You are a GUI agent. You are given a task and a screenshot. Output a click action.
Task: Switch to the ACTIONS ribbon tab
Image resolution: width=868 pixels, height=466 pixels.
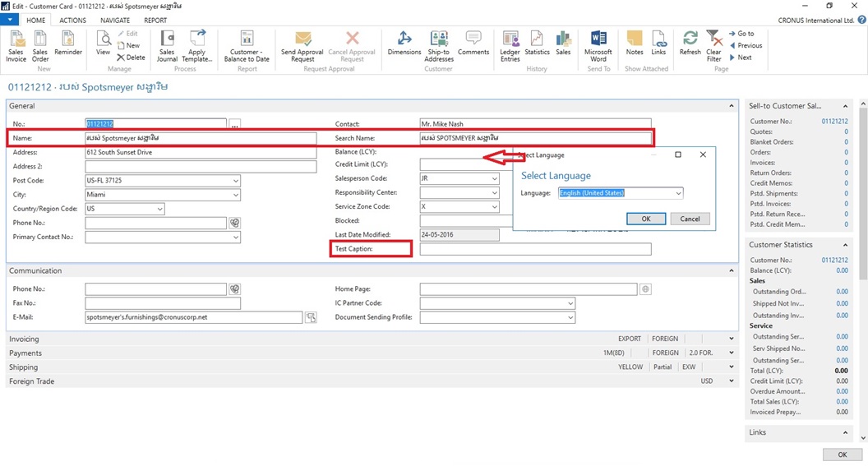tap(72, 21)
